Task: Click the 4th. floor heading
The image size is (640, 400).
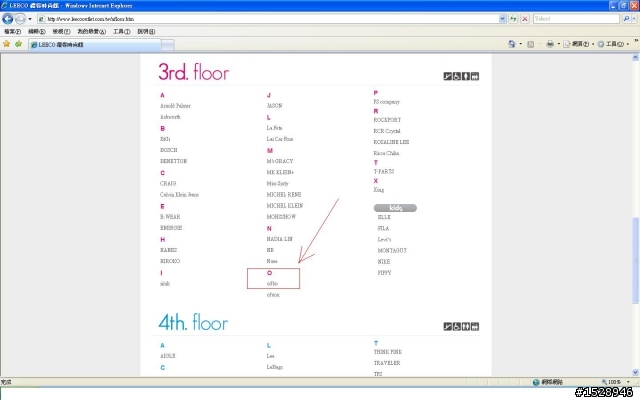Action: pos(193,322)
